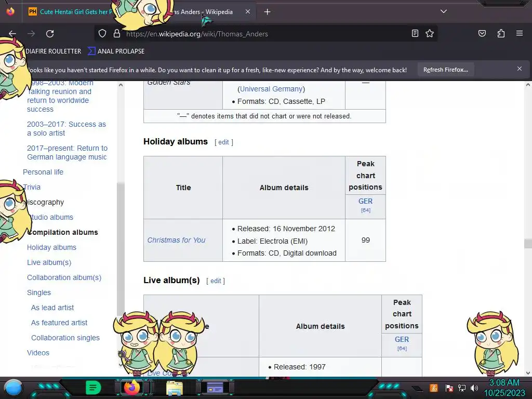Image resolution: width=532 pixels, height=399 pixels.
Task: Open GER link in Holiday albums table
Action: pos(365,201)
